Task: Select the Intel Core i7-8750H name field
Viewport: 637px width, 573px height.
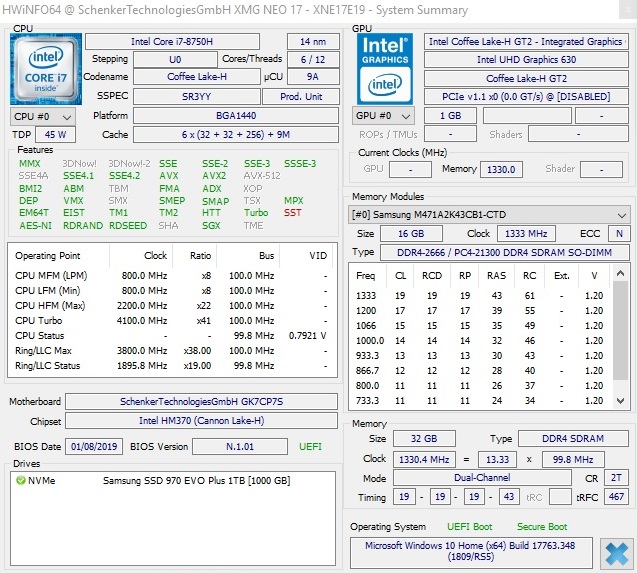Action: [172, 41]
